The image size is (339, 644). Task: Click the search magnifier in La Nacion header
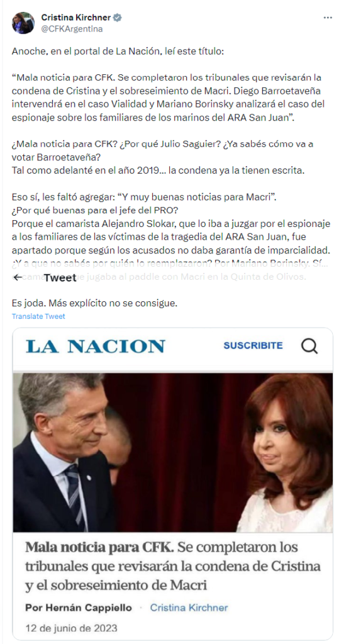coord(309,346)
